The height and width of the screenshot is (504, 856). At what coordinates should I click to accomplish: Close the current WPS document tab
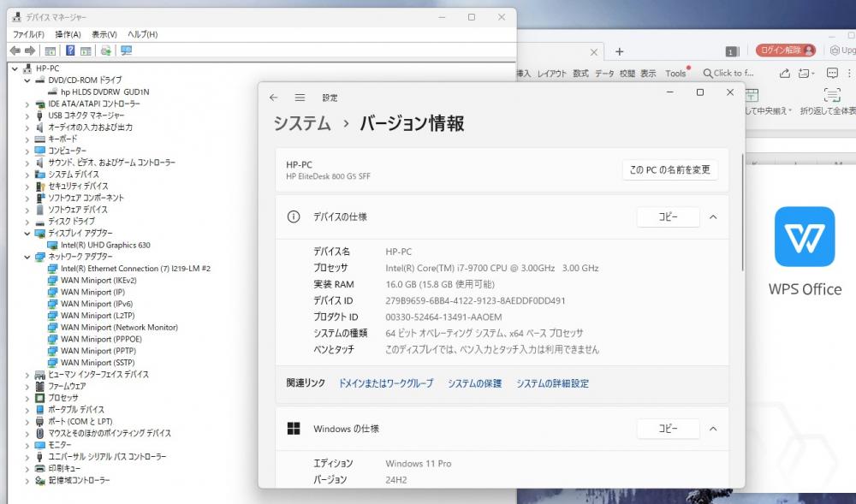(594, 52)
